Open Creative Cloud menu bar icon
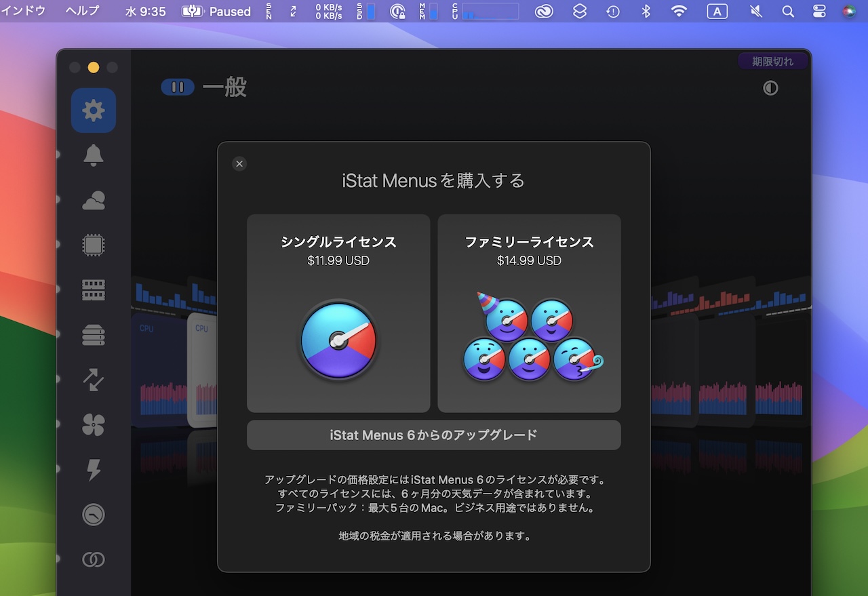 point(545,11)
